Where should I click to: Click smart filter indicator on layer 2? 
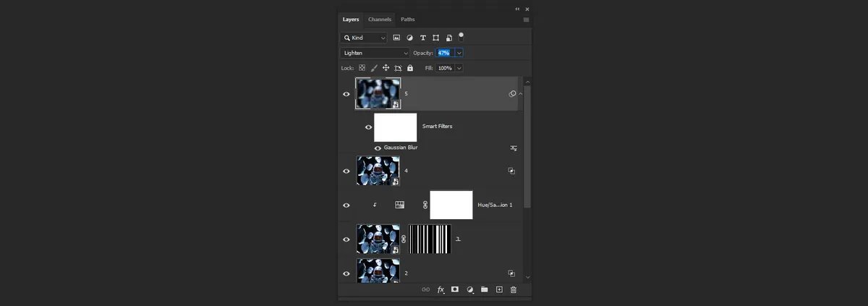511,273
